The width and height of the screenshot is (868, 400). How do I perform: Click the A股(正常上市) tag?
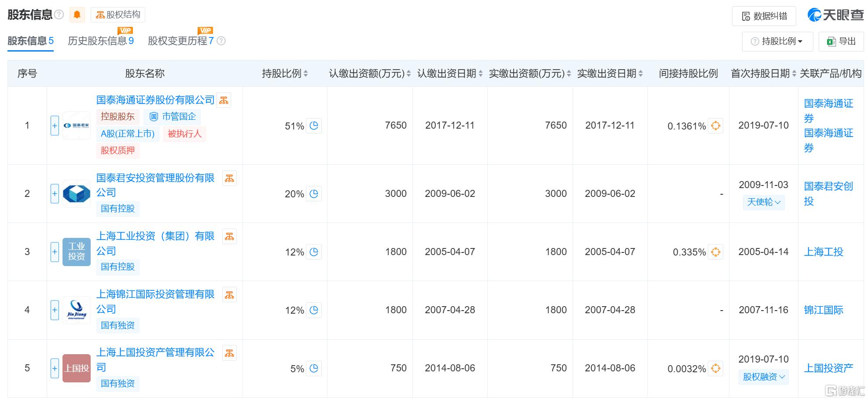pos(128,134)
